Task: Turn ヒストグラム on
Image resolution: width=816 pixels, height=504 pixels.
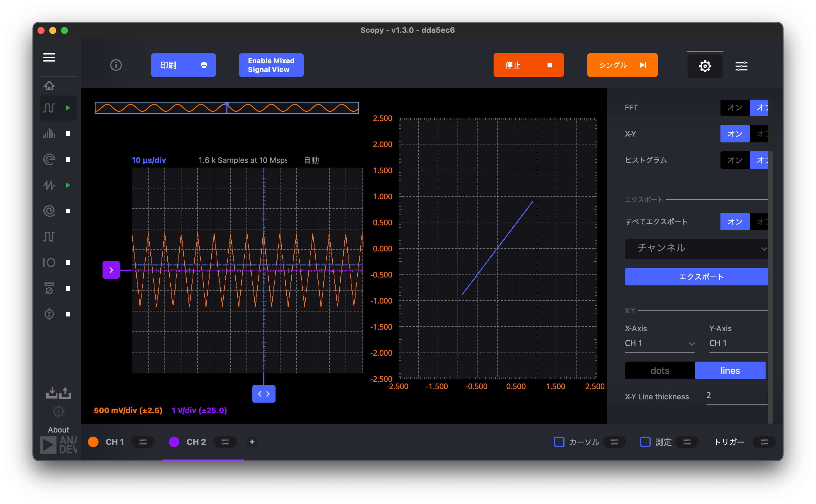Action: [x=735, y=160]
